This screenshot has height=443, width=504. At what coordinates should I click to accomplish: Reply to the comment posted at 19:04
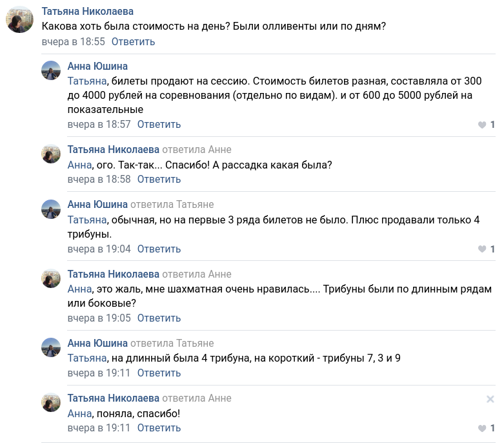click(159, 249)
